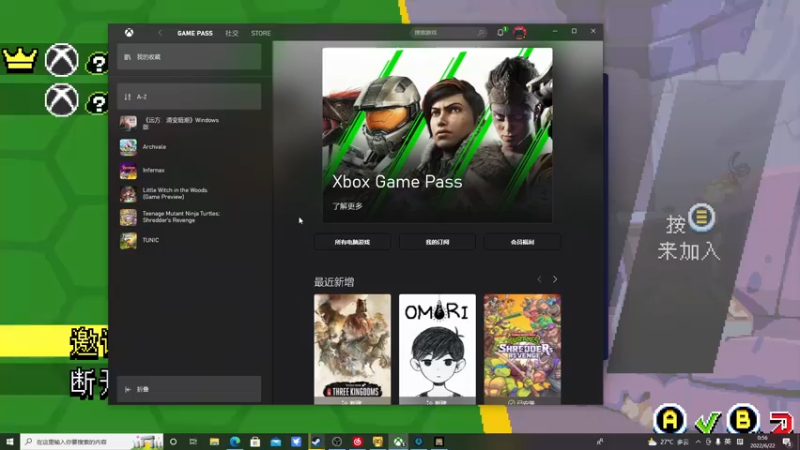Open the Archvale game icon
Viewport: 800px width, 450px height.
[128, 147]
